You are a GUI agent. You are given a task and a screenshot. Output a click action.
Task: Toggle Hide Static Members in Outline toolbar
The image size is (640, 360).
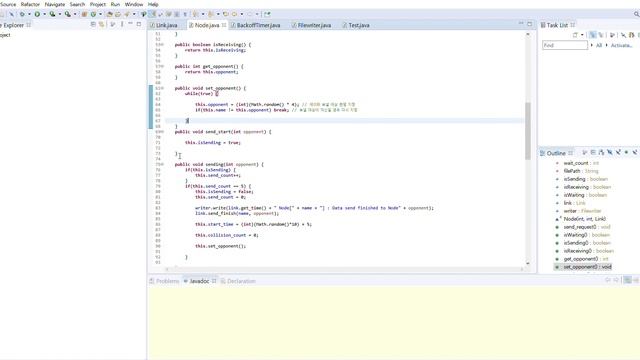click(618, 152)
